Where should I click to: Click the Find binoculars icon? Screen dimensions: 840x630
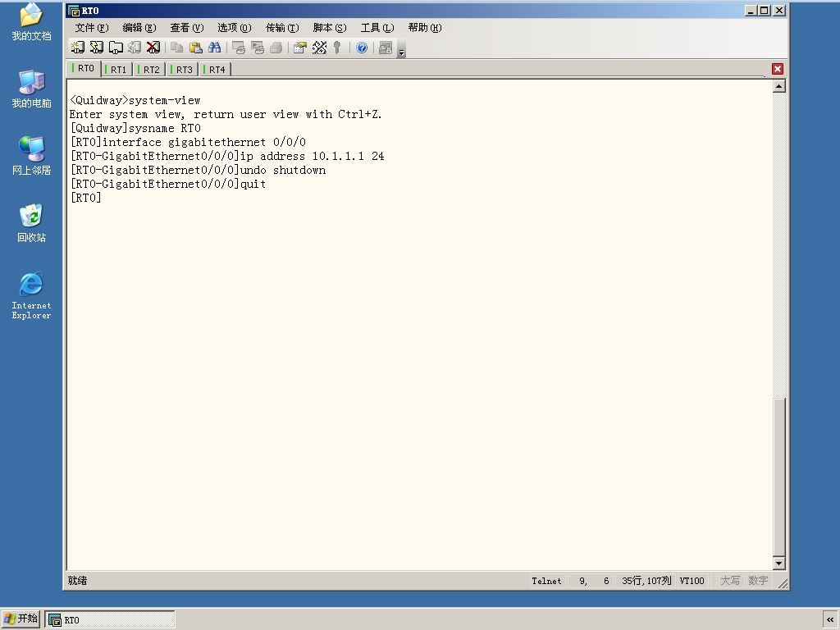coord(214,48)
